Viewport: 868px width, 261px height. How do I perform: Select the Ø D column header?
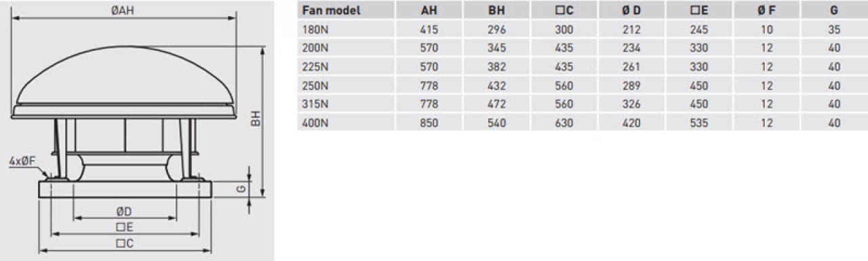pos(631,11)
